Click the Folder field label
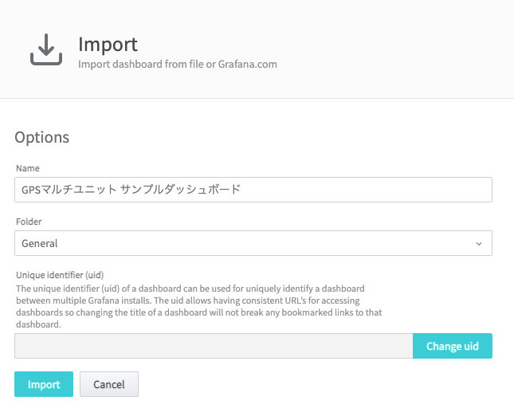This screenshot has width=514, height=420. click(29, 222)
